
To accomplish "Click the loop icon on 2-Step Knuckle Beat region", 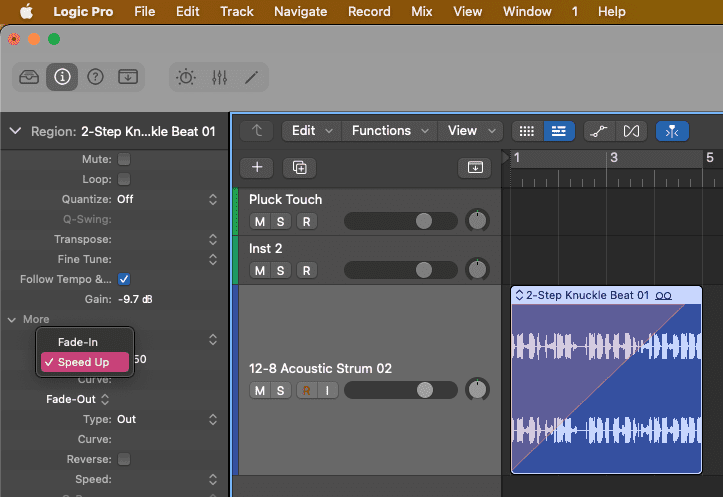I will click(x=664, y=296).
